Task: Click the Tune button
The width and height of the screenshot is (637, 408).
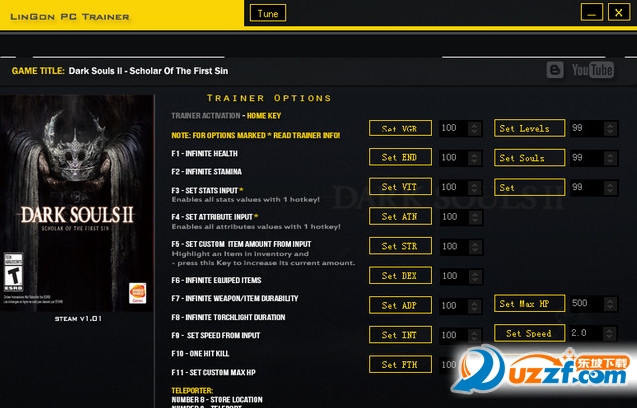Action: coord(268,13)
